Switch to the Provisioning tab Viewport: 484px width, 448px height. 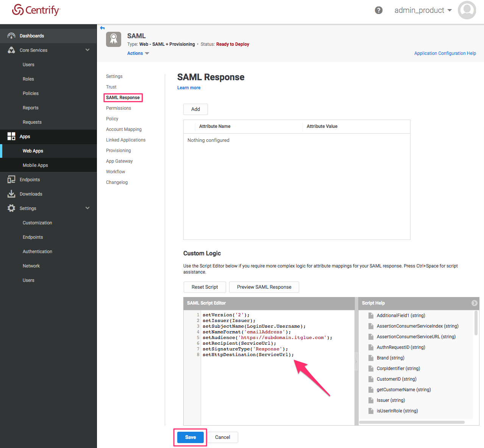tap(119, 151)
